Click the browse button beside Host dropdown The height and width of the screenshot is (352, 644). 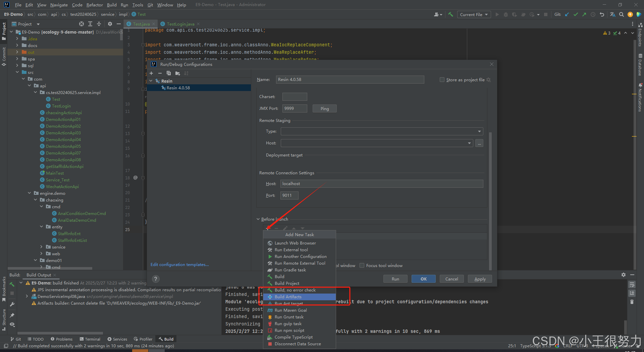tap(479, 143)
